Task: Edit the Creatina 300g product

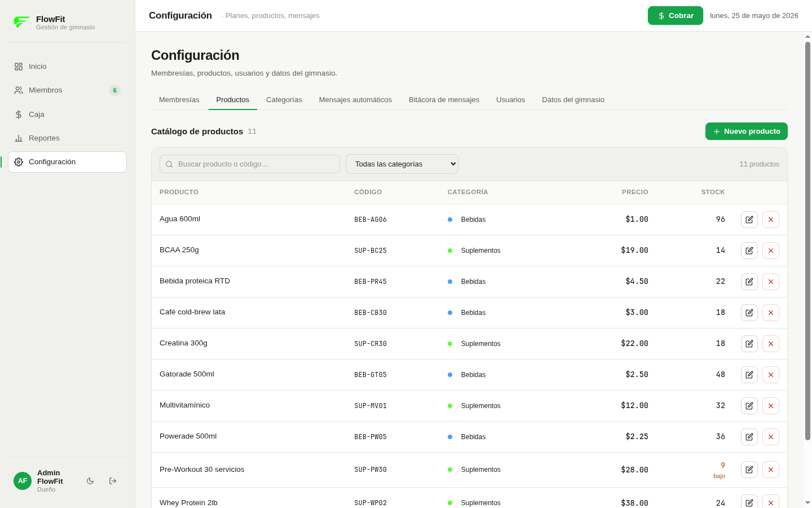Action: click(749, 344)
